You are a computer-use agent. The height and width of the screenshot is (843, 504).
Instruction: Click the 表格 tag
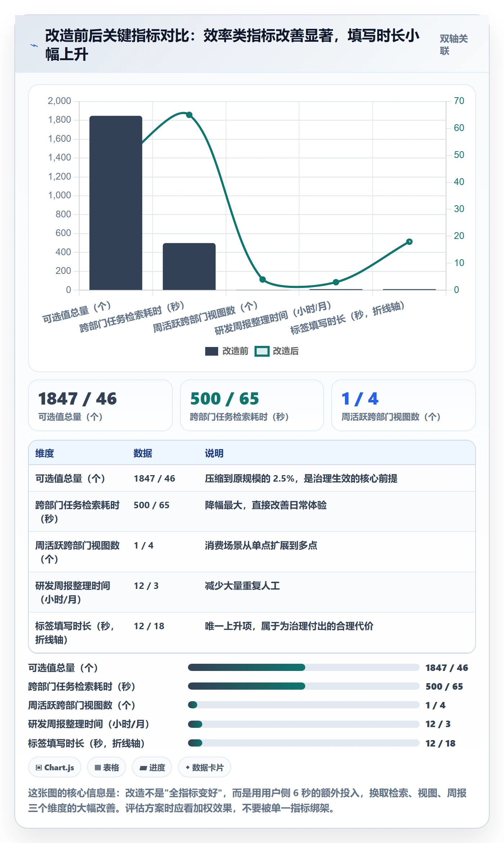click(x=107, y=767)
